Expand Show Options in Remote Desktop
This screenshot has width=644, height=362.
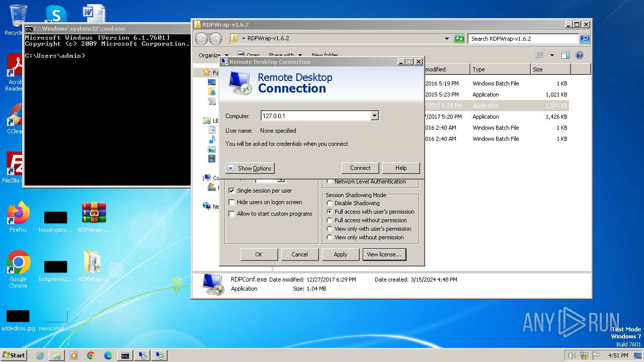tap(250, 168)
